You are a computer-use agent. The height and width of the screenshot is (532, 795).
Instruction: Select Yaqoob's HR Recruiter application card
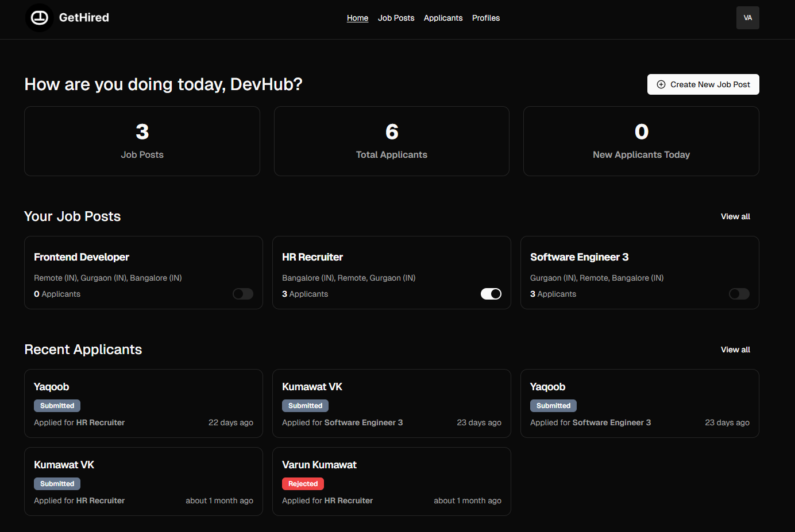point(143,403)
